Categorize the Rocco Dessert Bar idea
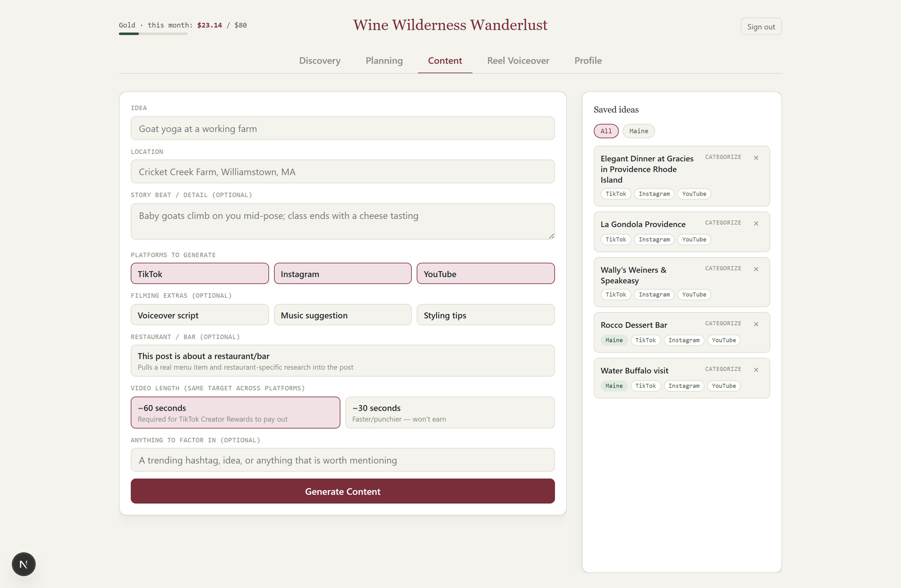 723,323
